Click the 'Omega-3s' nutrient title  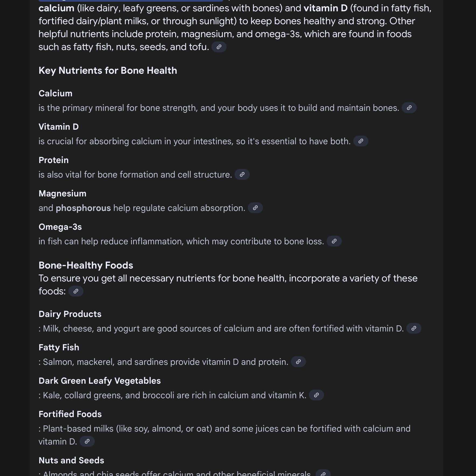click(x=60, y=227)
